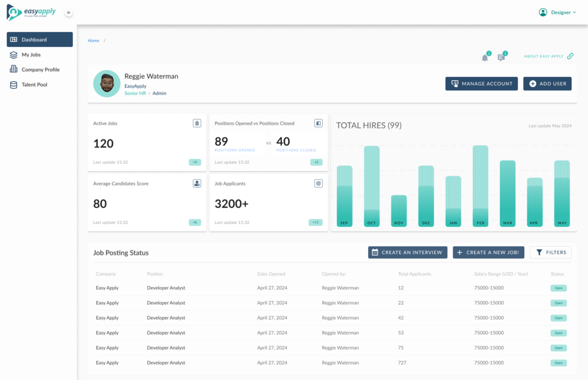Select Talent Pool in the sidebar

point(34,84)
